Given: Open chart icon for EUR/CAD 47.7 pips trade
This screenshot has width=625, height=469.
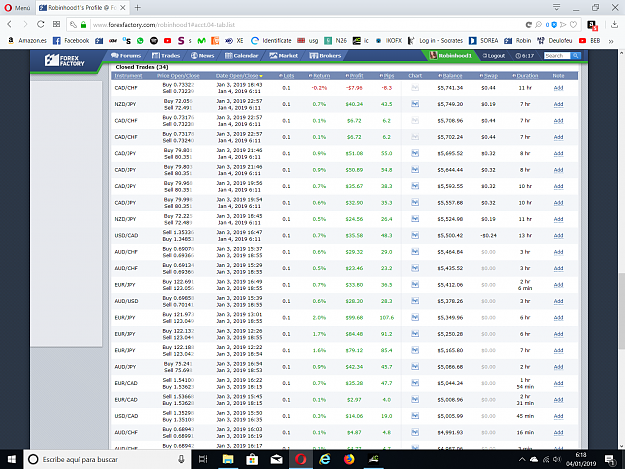Looking at the screenshot, I should click(x=415, y=383).
